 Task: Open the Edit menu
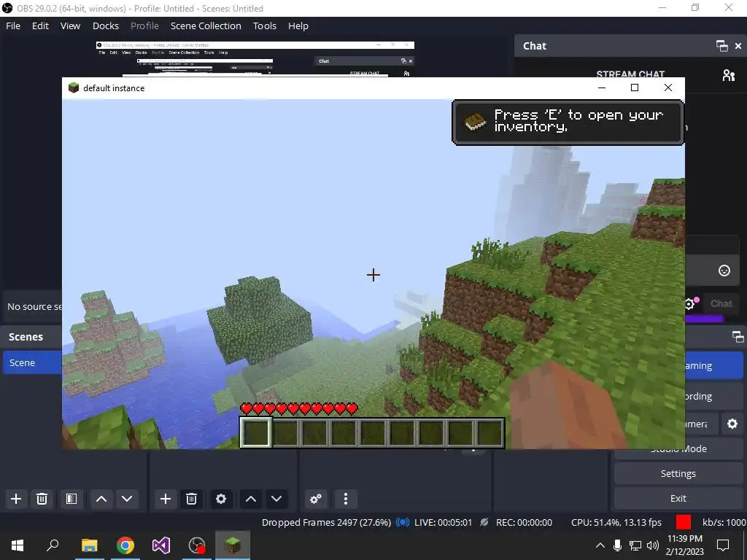(41, 26)
